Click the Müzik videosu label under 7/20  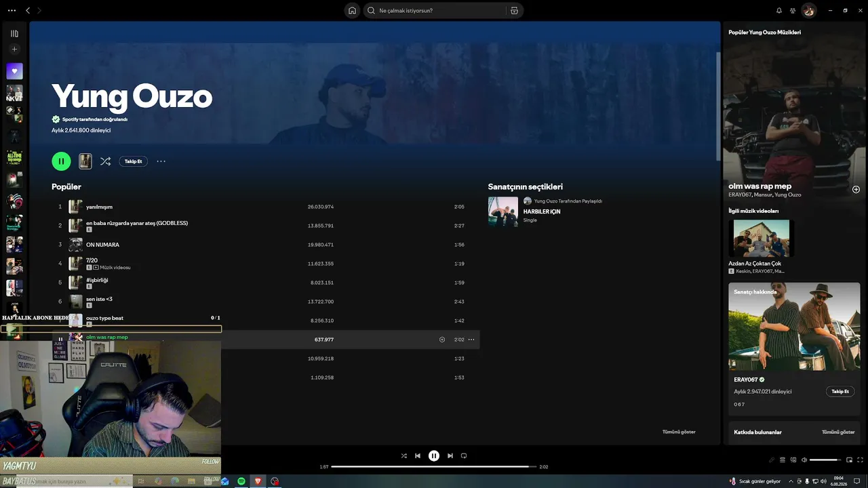(x=115, y=268)
